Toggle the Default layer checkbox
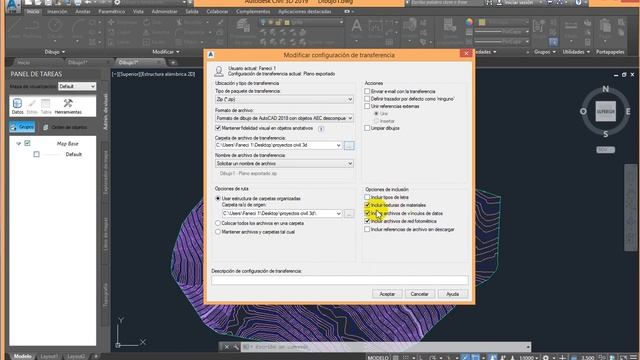 tap(36, 154)
